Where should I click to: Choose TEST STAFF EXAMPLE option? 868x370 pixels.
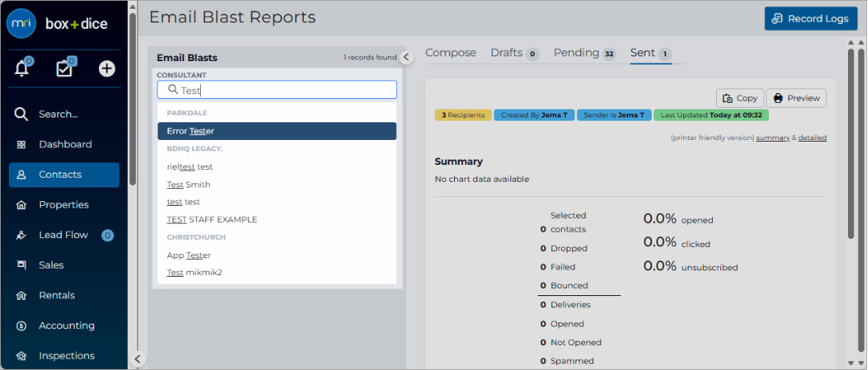click(276, 220)
